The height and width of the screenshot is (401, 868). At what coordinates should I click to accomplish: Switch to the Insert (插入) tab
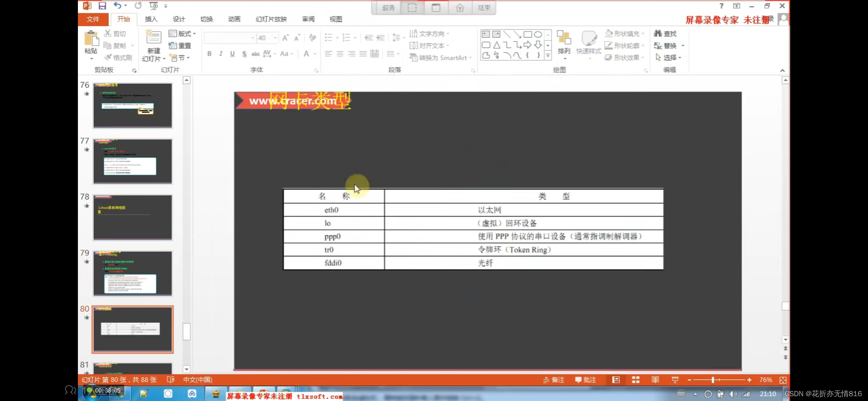[151, 19]
